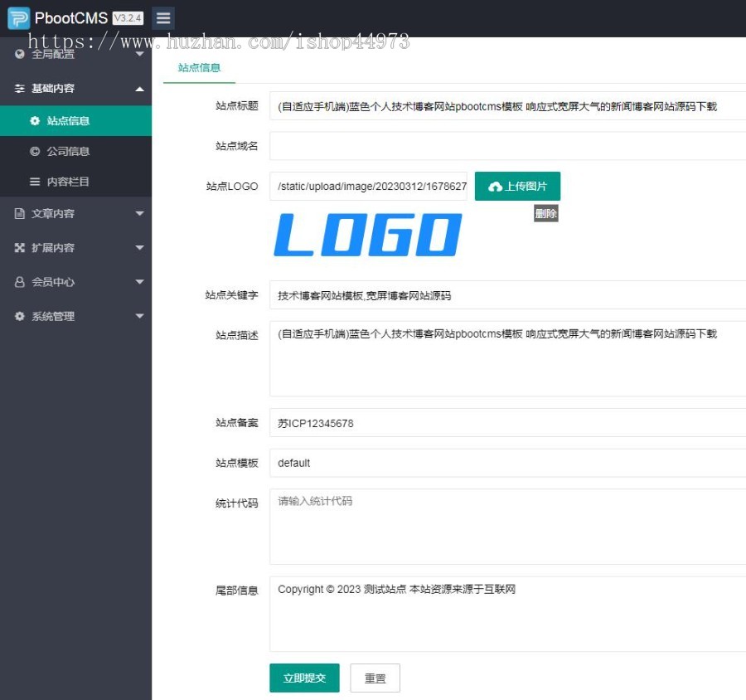Focus the 站点备案 input field
The image size is (746, 700).
(x=507, y=423)
